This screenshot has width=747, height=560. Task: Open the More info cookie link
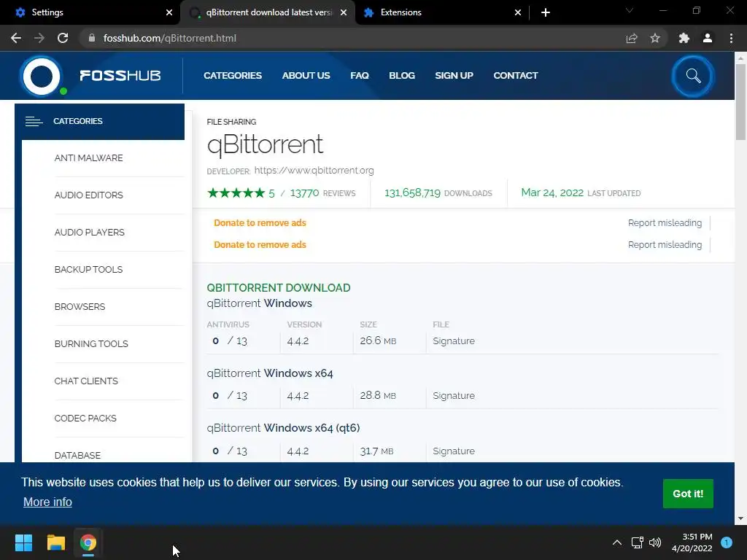47,502
